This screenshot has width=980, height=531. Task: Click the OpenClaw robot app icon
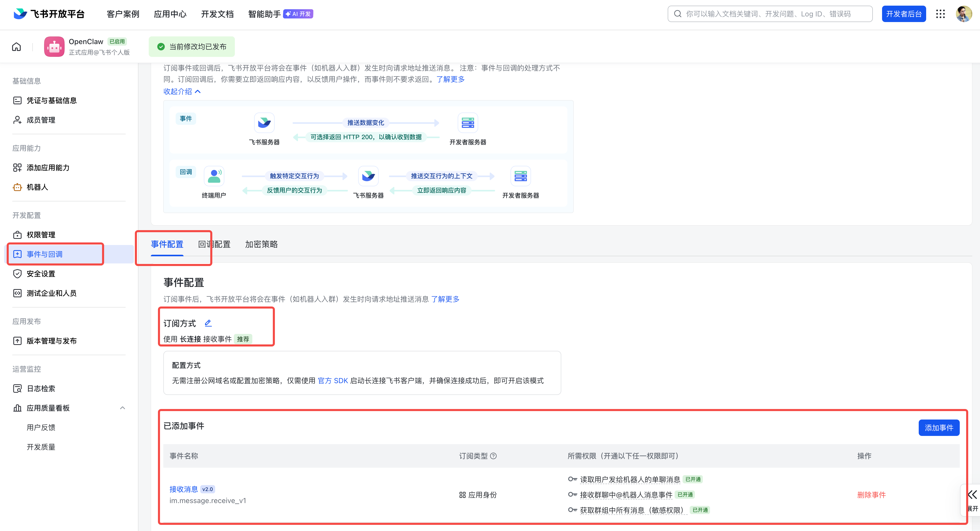tap(54, 47)
